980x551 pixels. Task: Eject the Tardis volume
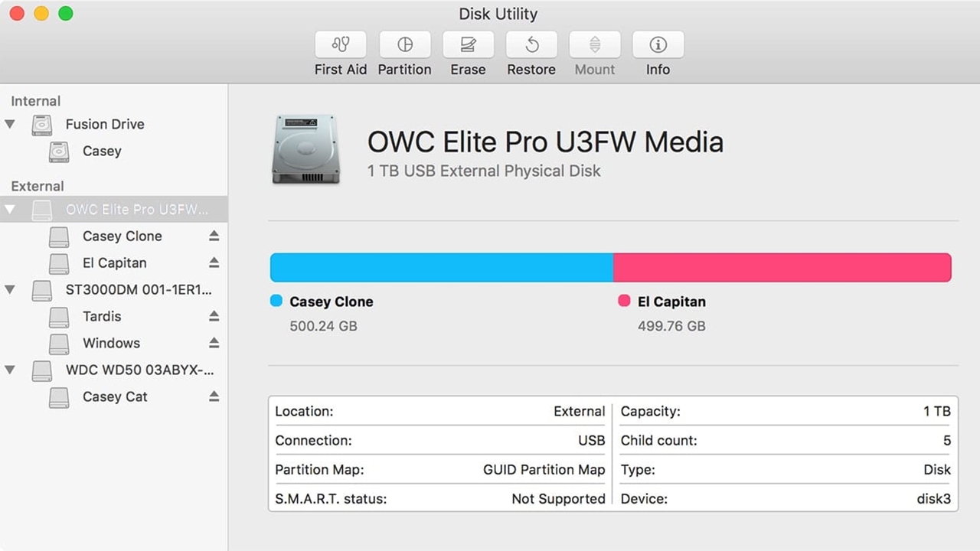pyautogui.click(x=214, y=316)
